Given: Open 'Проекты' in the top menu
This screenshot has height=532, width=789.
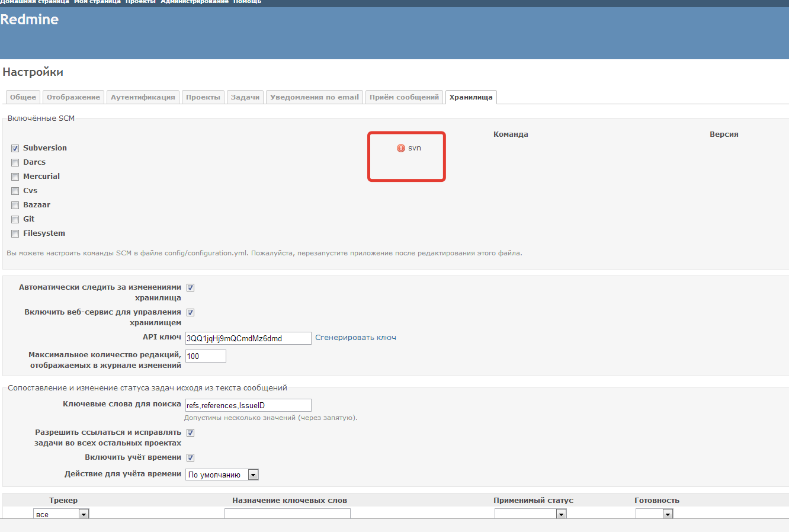Looking at the screenshot, I should tap(140, 2).
